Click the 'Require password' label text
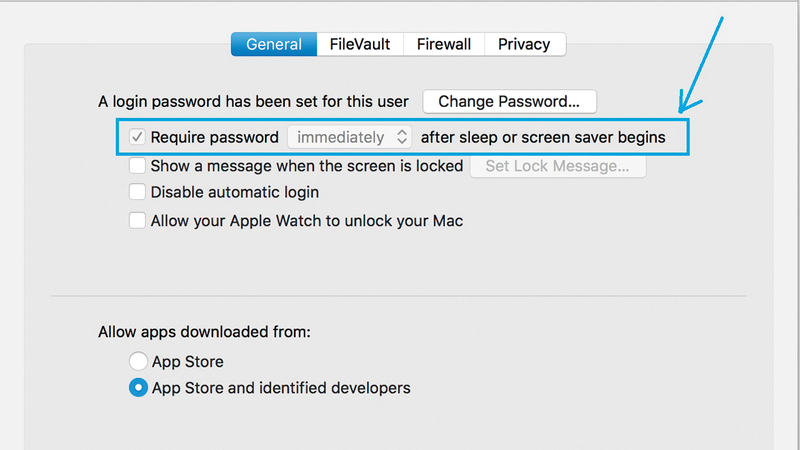The width and height of the screenshot is (800, 450). click(214, 137)
